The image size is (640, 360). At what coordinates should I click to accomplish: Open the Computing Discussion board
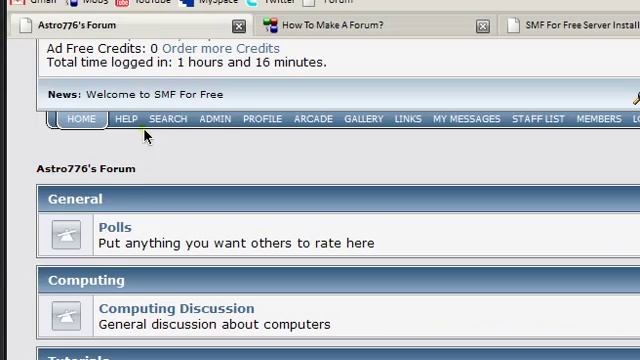pyautogui.click(x=176, y=309)
